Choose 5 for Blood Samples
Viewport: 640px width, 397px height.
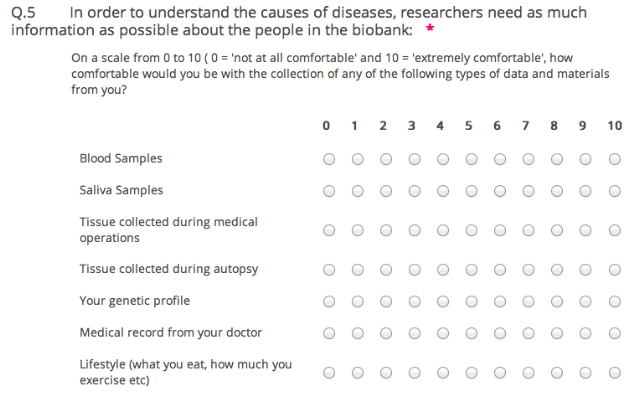click(x=471, y=159)
